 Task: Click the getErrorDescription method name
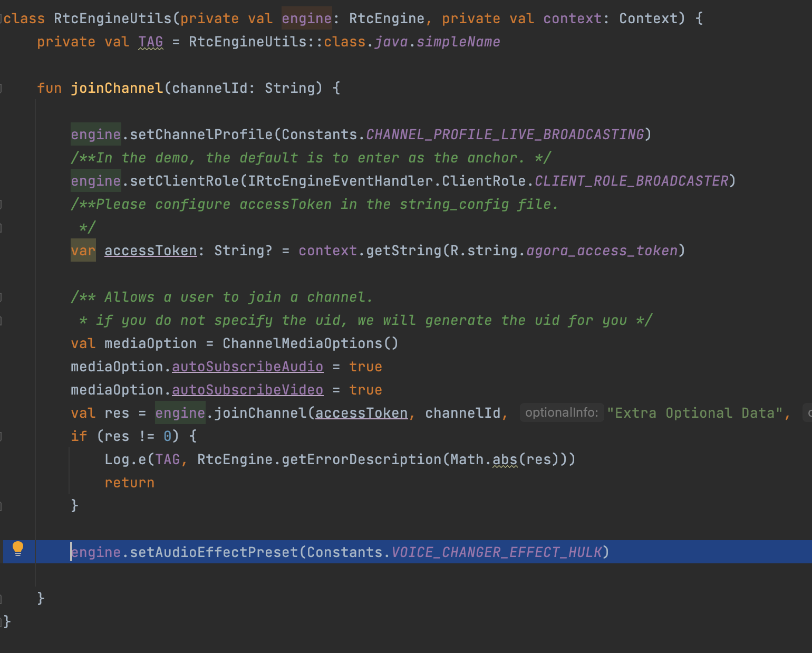click(361, 459)
